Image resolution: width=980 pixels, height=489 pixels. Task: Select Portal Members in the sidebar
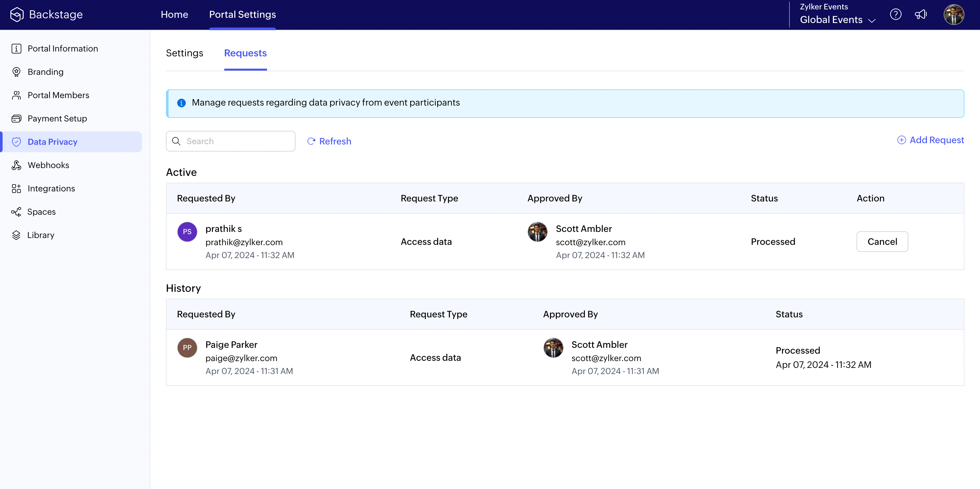tap(58, 95)
